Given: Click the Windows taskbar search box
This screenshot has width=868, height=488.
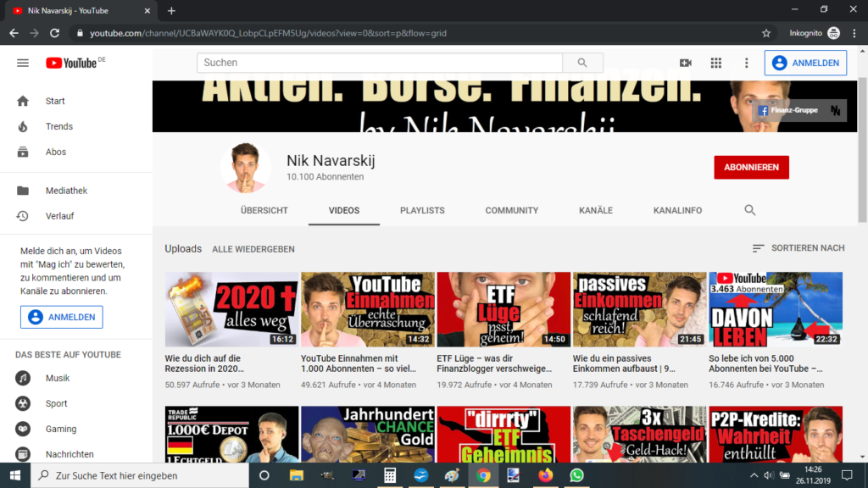Looking at the screenshot, I should click(140, 475).
